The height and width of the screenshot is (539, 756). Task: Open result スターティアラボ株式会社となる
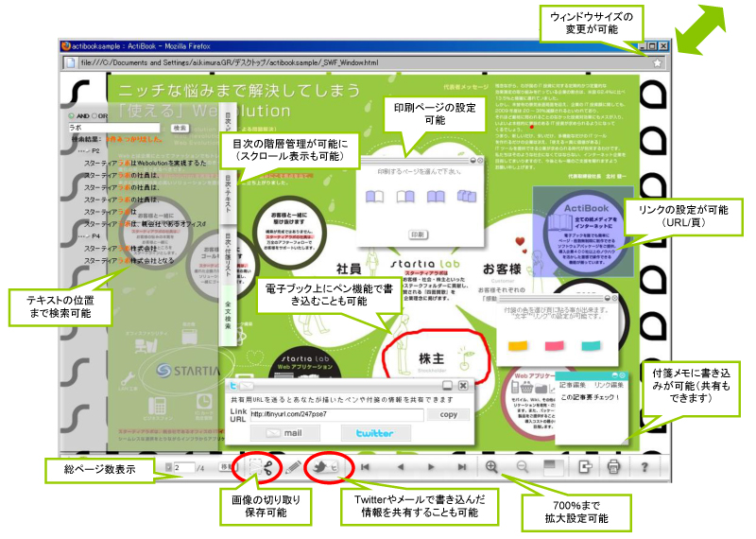click(x=129, y=261)
